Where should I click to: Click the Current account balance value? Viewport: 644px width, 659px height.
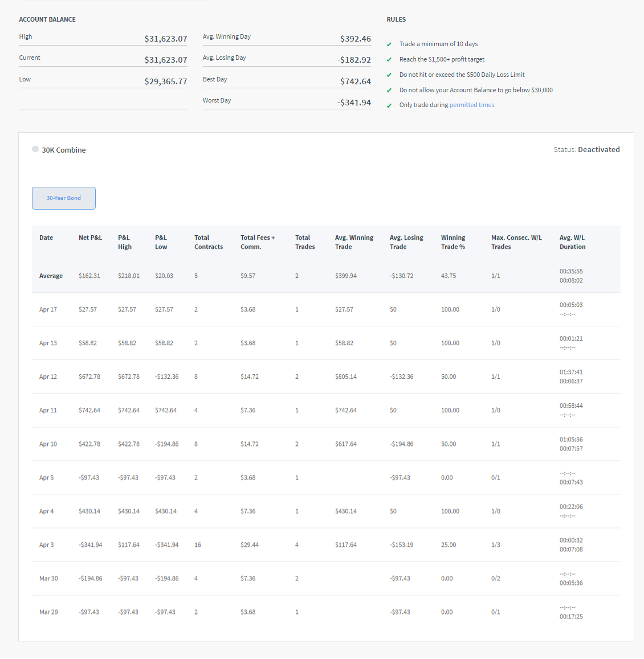pyautogui.click(x=165, y=60)
